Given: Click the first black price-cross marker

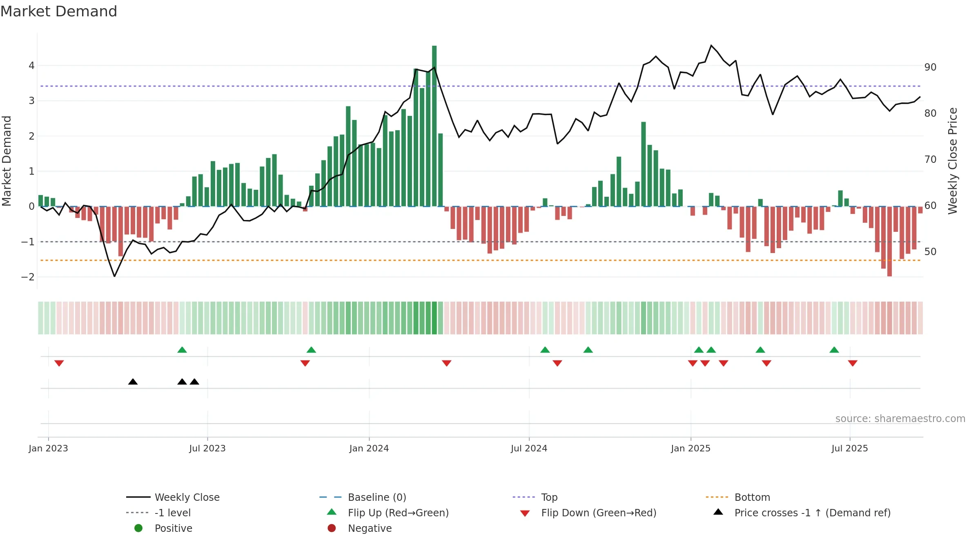Looking at the screenshot, I should coord(133,382).
